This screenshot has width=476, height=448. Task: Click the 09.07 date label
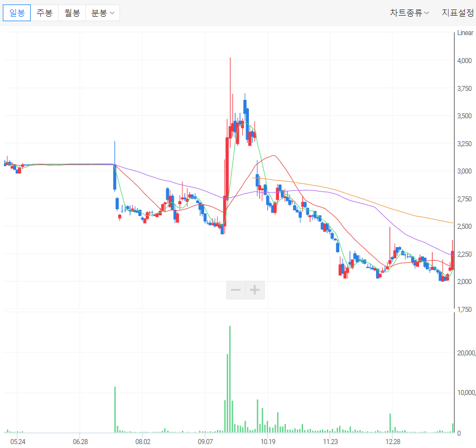tap(205, 442)
